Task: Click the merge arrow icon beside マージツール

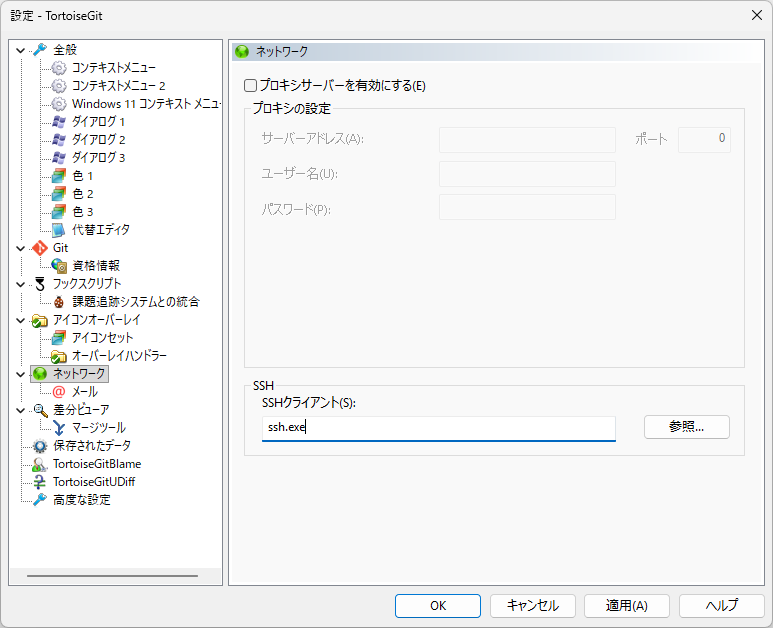Action: (59, 428)
